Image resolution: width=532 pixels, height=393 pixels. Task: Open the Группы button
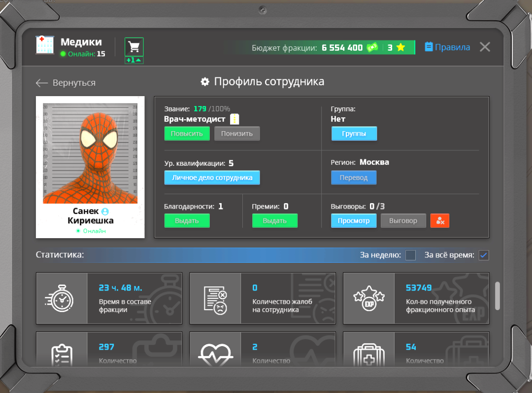354,134
